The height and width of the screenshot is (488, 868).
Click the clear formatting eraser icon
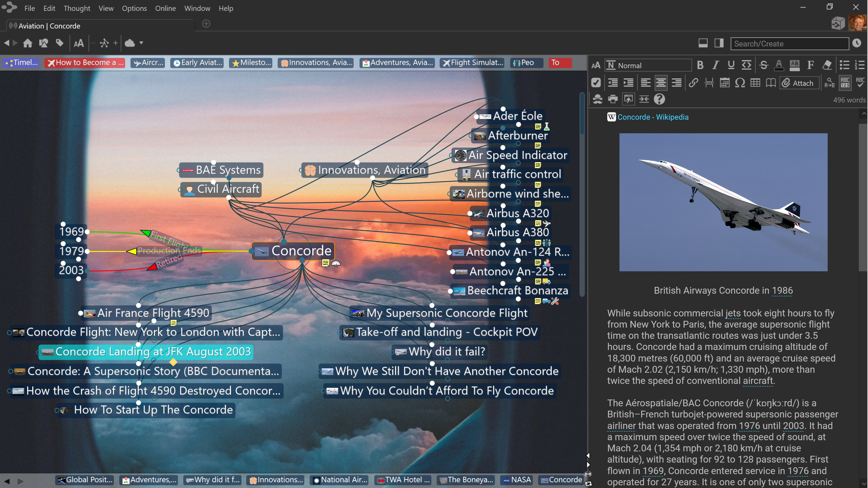[827, 65]
